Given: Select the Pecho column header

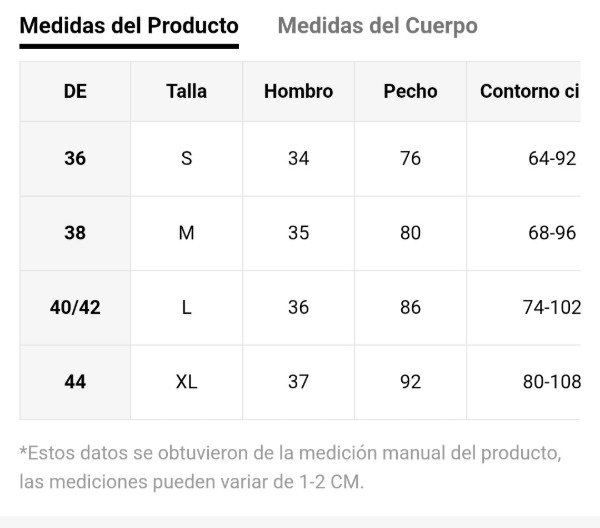Looking at the screenshot, I should click(410, 91).
